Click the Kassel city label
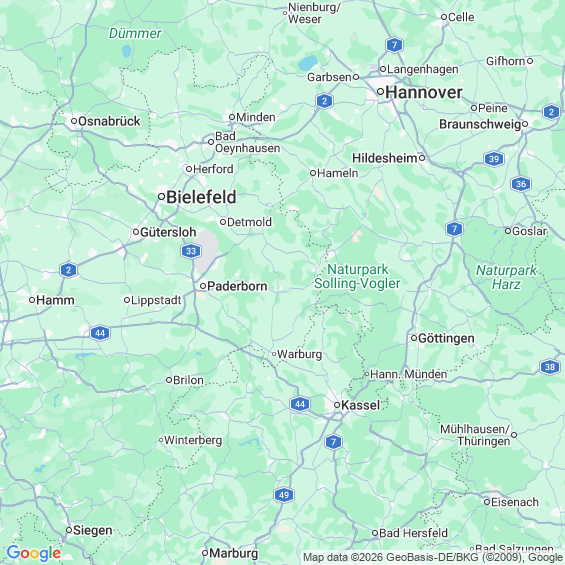This screenshot has width=565, height=565. click(360, 405)
